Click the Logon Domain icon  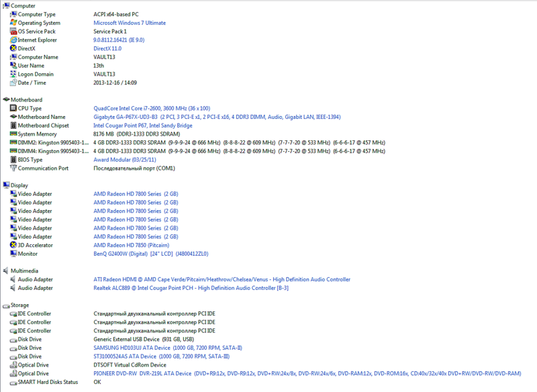click(x=13, y=74)
